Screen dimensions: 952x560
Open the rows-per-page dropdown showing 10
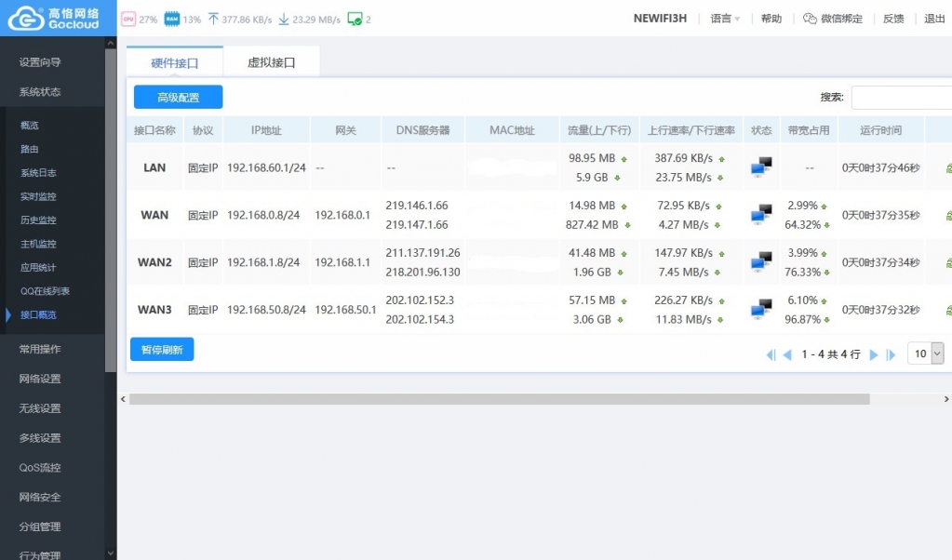click(x=925, y=353)
